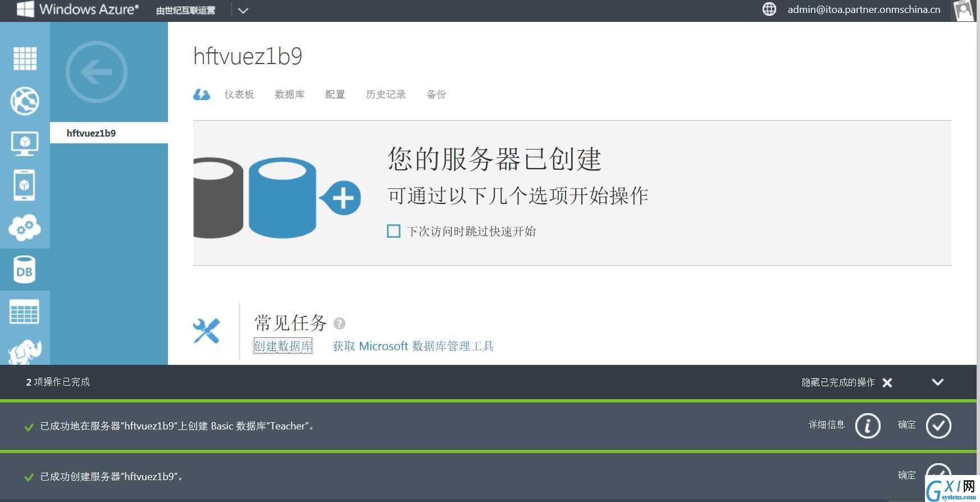
Task: Switch to the 备份 tab
Action: pos(436,94)
